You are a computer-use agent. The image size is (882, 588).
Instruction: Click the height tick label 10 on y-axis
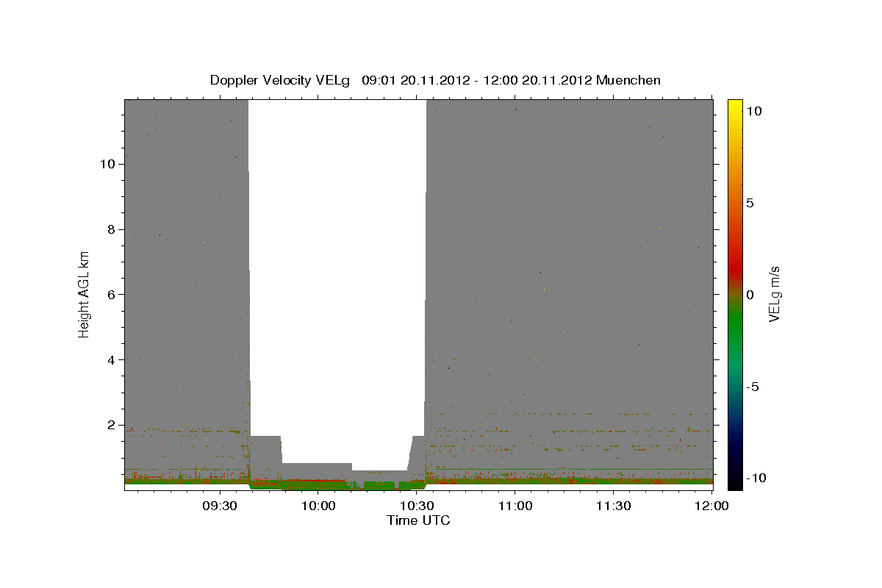pos(107,163)
